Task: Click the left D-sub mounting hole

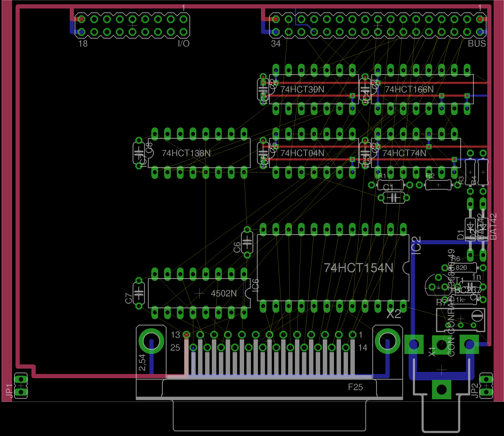Action: coord(151,341)
